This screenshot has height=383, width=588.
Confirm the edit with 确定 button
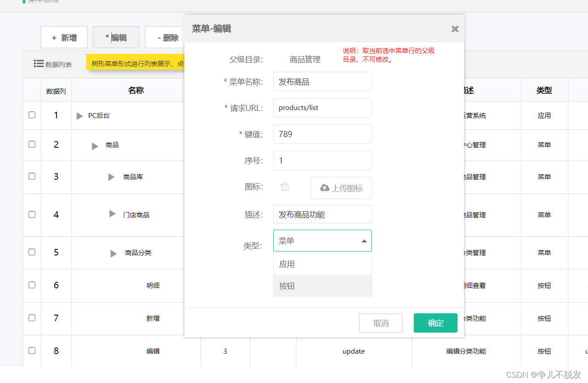[436, 323]
